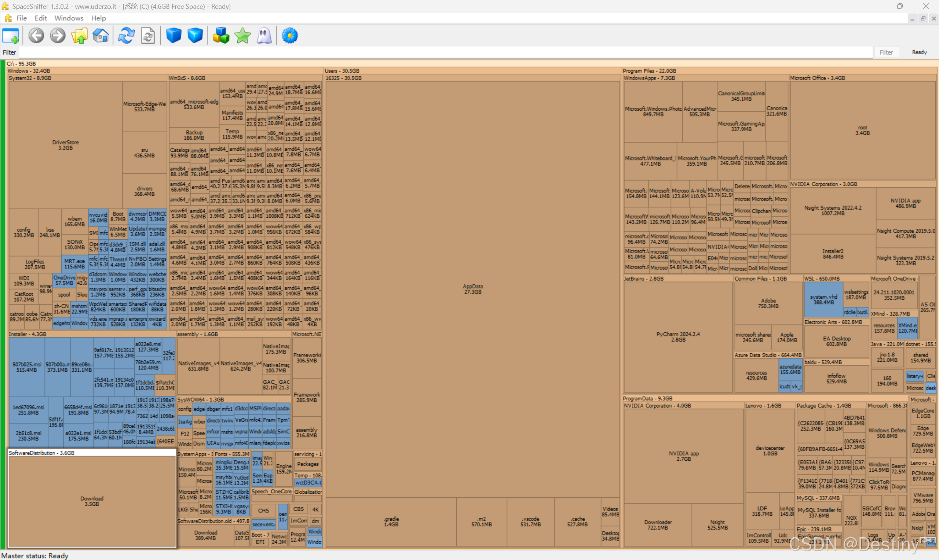This screenshot has height=560, width=939.
Task: Click the blue Master Rescan arrows icon
Action: [x=126, y=36]
